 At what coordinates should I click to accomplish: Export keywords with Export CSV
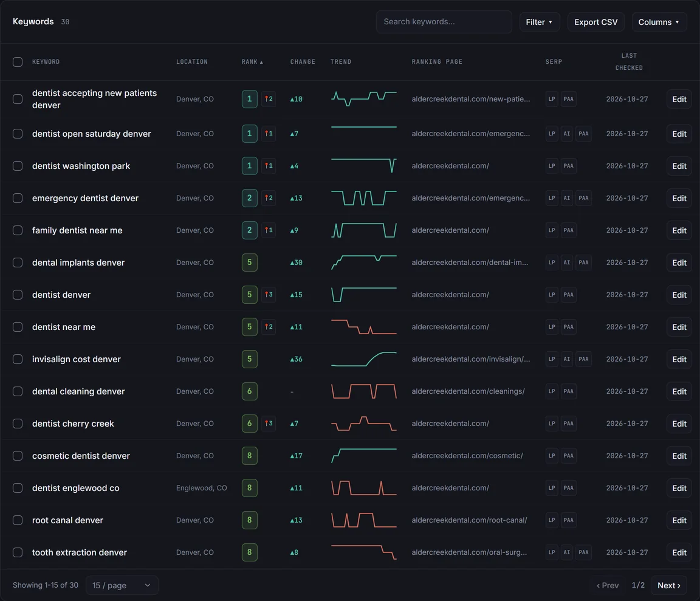click(x=596, y=22)
